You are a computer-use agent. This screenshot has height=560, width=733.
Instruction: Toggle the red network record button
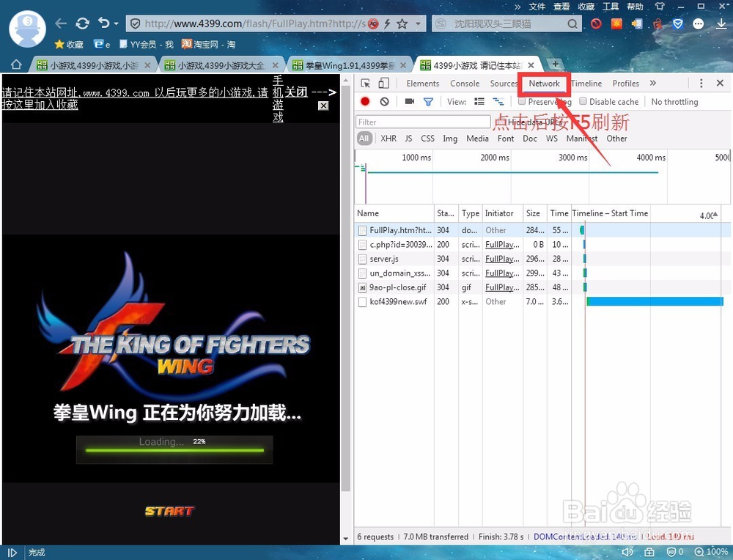[x=365, y=101]
